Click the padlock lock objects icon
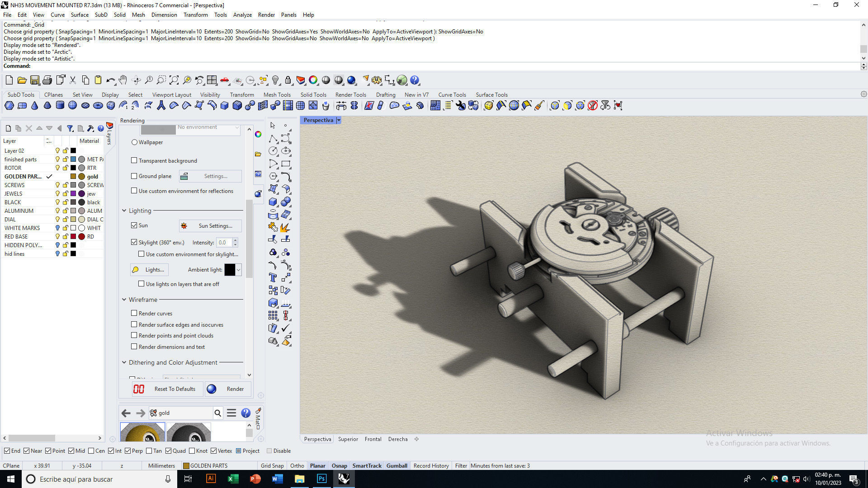 click(x=288, y=80)
